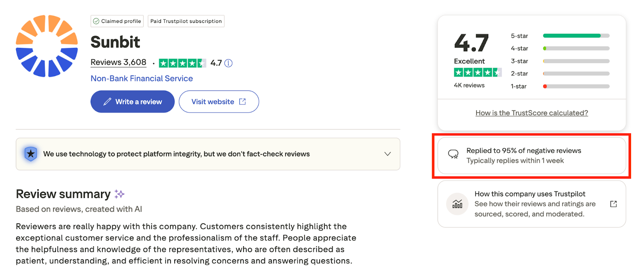
Task: Filter reviews by the 3-star bar
Action: pos(576,61)
